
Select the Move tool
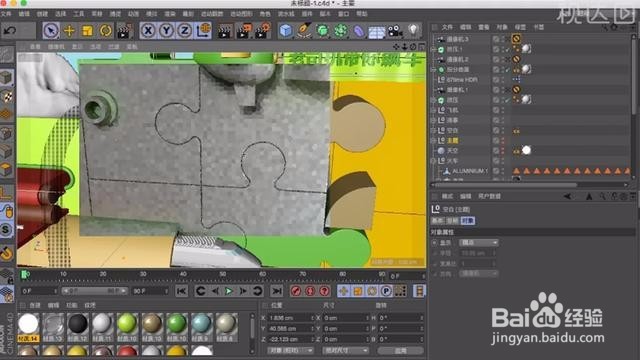(69, 31)
